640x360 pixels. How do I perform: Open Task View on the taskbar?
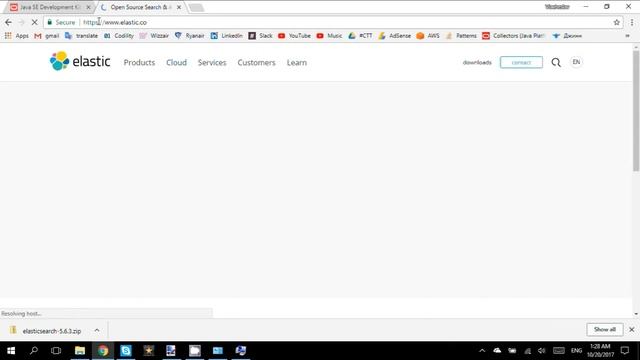click(x=56, y=351)
